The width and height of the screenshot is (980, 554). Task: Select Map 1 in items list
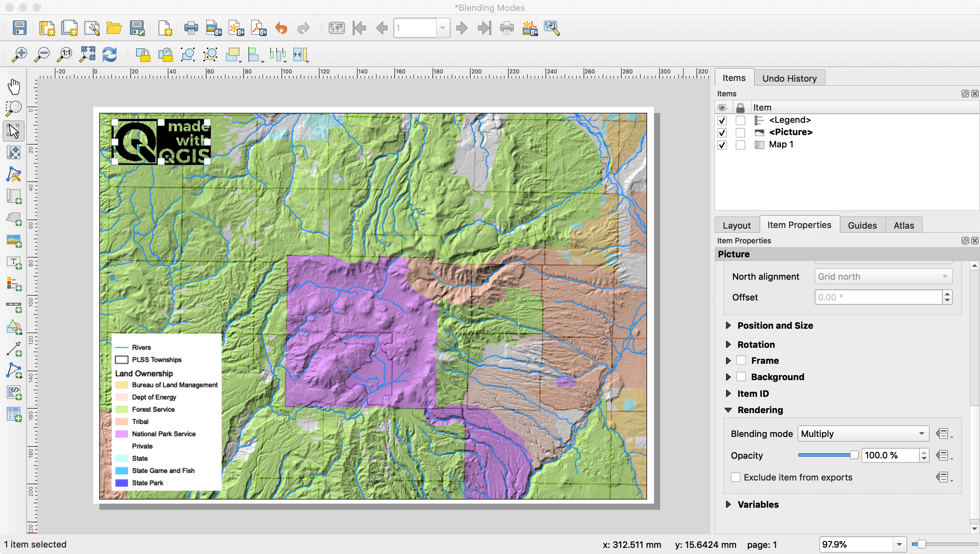pyautogui.click(x=781, y=145)
